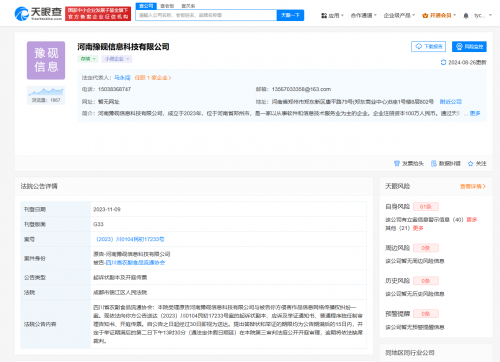
Task: Click the 天眼一下 search button
Action: 290,15
